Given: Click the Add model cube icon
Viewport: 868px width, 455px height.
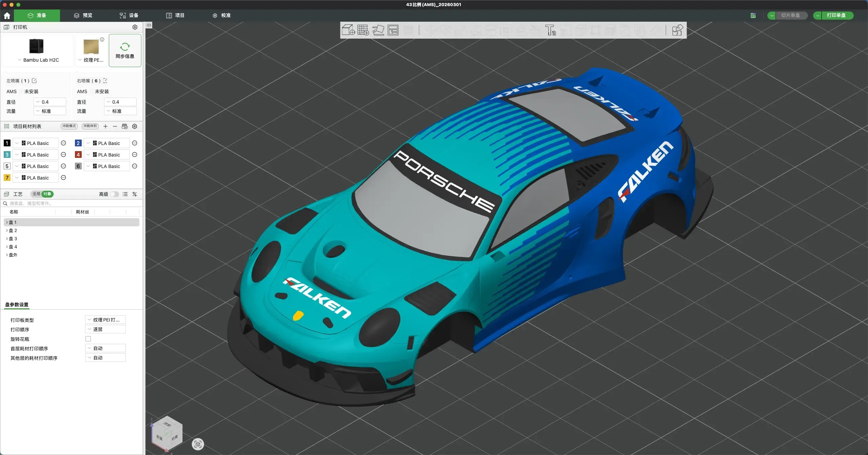Looking at the screenshot, I should [348, 30].
